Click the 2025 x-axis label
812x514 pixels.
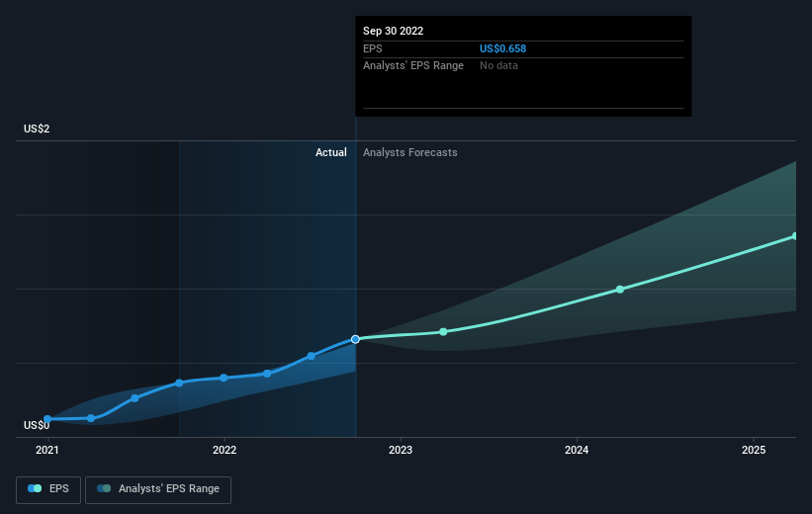coord(754,450)
